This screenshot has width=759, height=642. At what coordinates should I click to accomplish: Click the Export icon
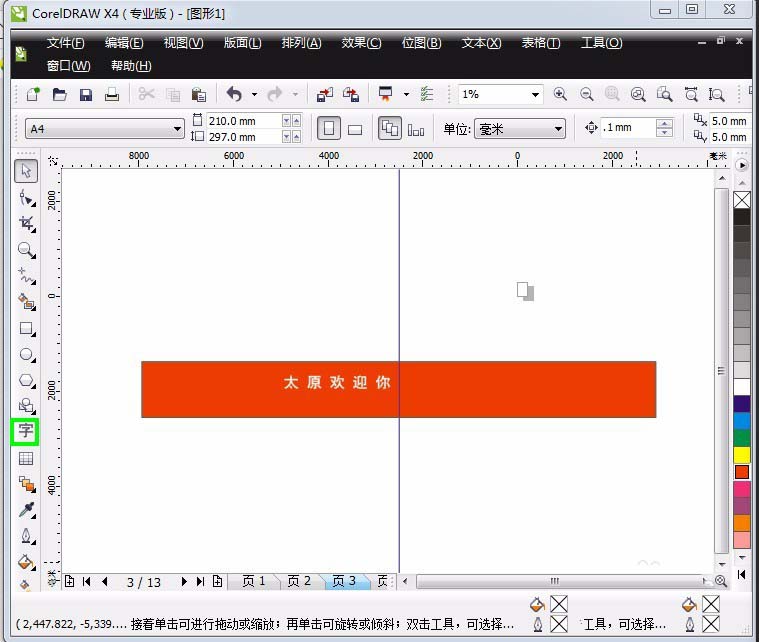click(x=351, y=94)
